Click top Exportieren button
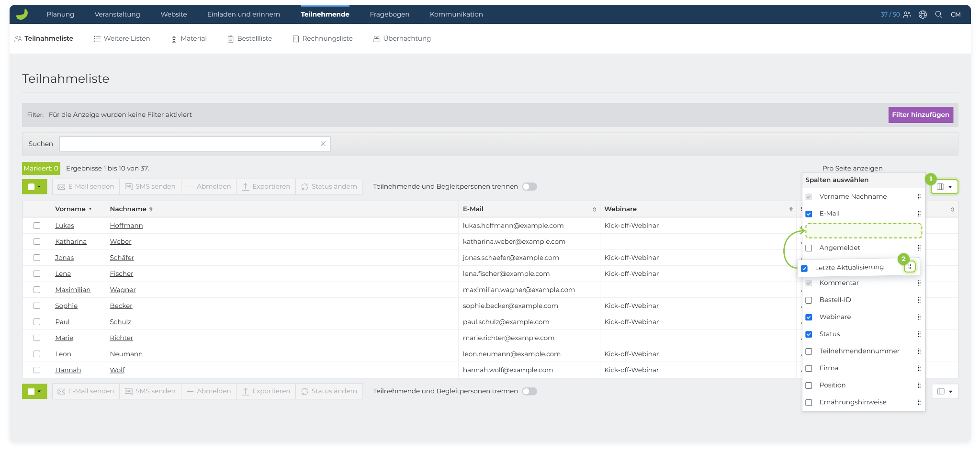Viewport: 980px width, 454px height. 266,187
